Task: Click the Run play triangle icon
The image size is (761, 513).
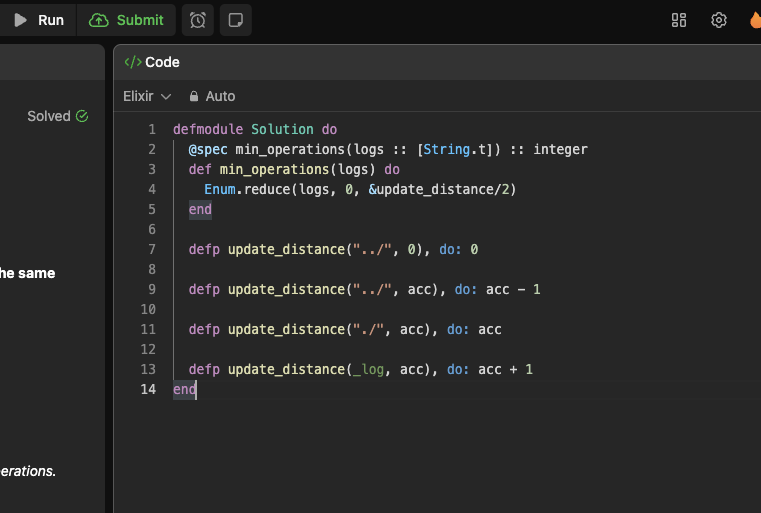Action: [x=20, y=20]
